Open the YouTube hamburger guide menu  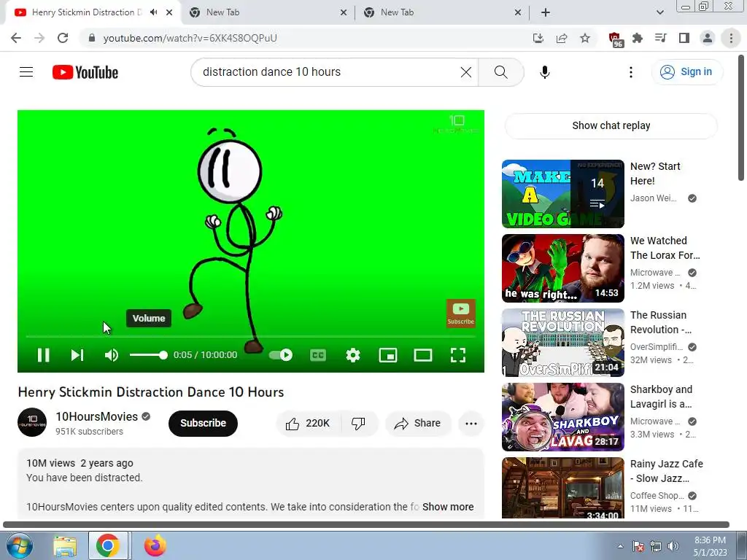[26, 72]
